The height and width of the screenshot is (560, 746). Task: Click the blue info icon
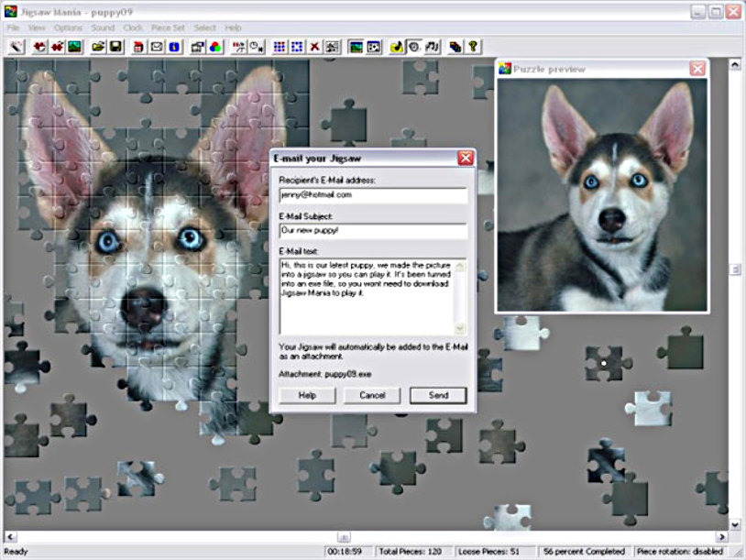[174, 47]
